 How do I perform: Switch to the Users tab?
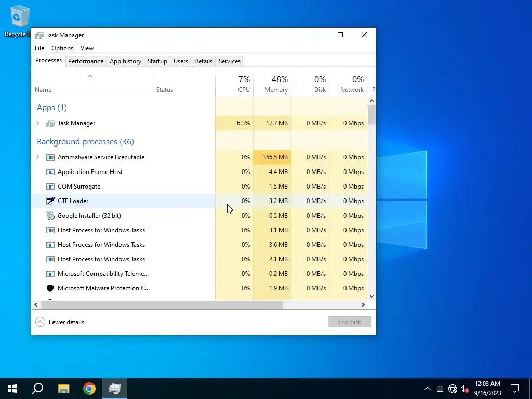pos(180,61)
